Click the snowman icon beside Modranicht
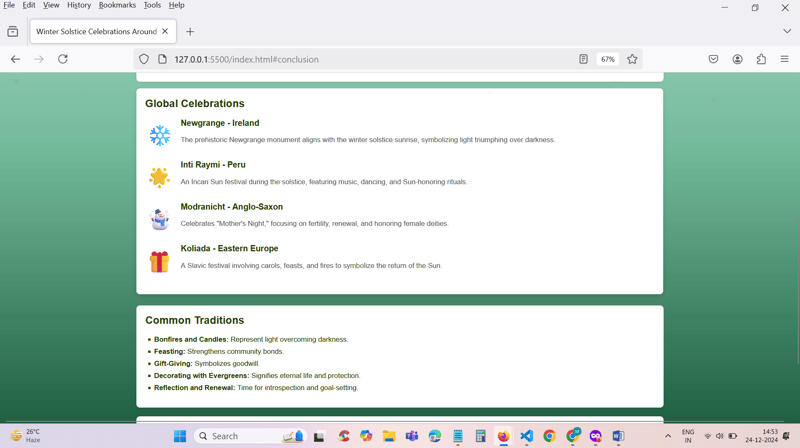 tap(159, 219)
